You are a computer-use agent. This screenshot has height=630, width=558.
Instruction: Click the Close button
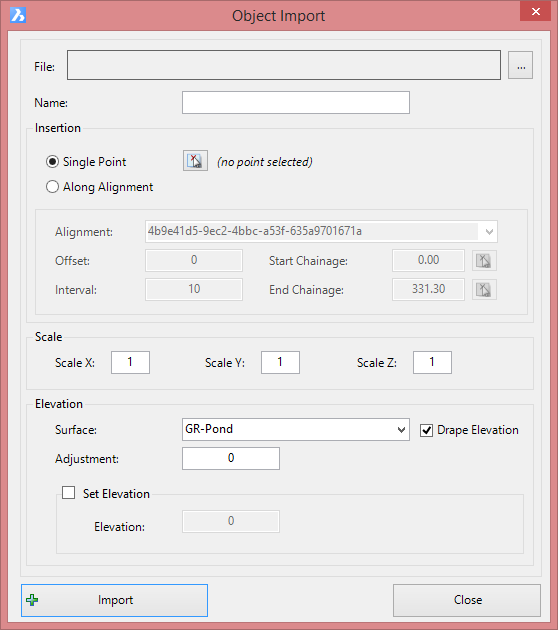pos(467,600)
